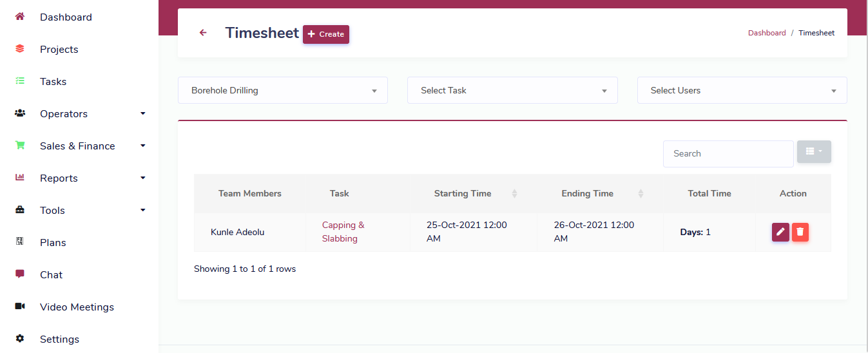The height and width of the screenshot is (353, 868).
Task: Open Plans in the sidebar
Action: [53, 243]
